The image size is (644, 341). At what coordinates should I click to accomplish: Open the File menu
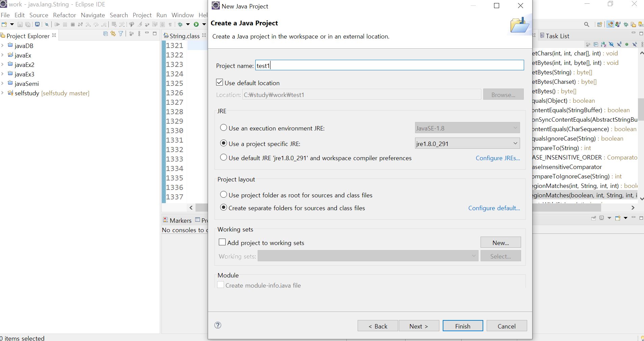[x=5, y=15]
